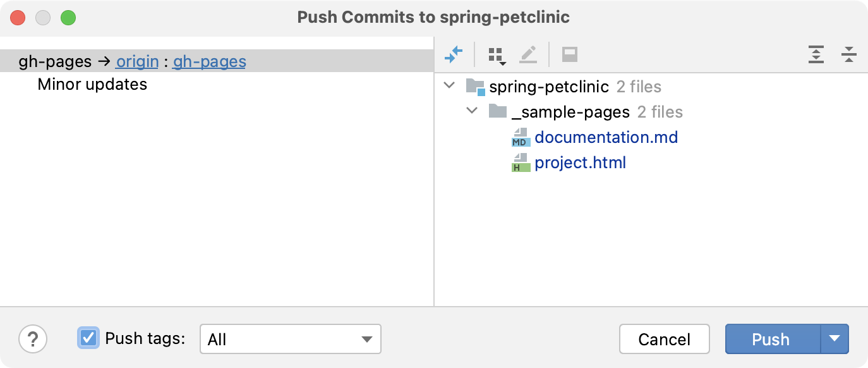
Task: Click the gh-pages target branch link
Action: pyautogui.click(x=210, y=61)
